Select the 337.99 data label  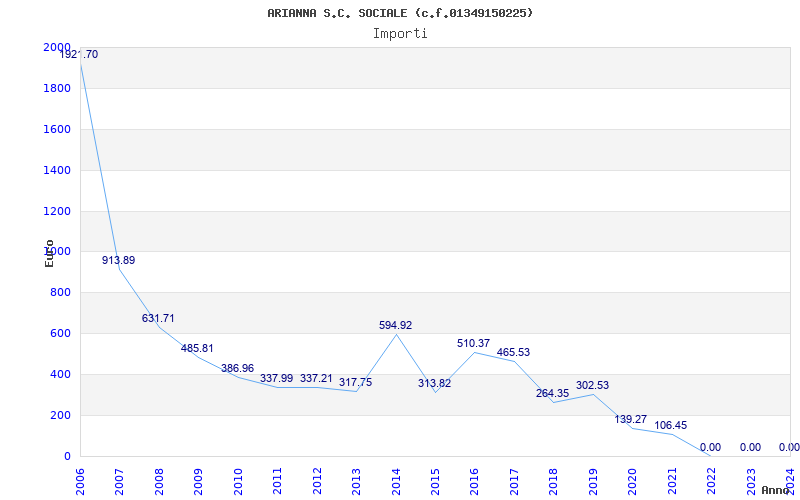[x=277, y=379]
